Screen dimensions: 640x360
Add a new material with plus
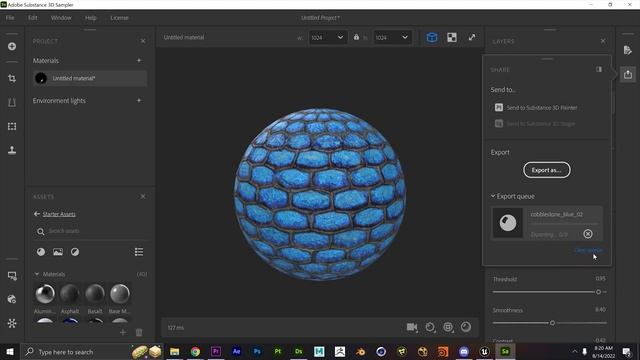pyautogui.click(x=139, y=60)
